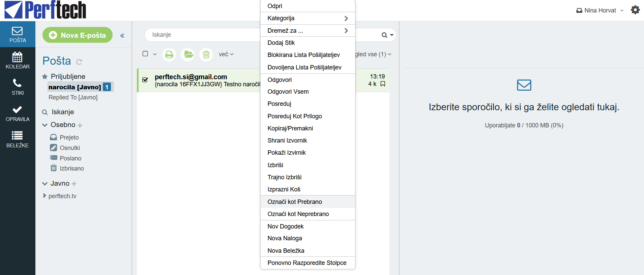Select Kopiraj/Premakni menu entry

click(308, 128)
